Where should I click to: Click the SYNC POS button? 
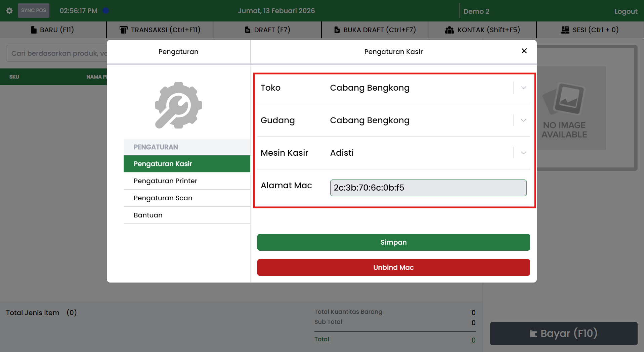coord(34,11)
